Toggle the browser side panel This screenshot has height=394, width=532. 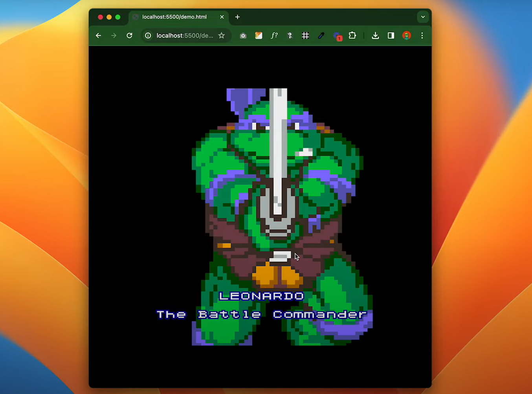pyautogui.click(x=391, y=36)
